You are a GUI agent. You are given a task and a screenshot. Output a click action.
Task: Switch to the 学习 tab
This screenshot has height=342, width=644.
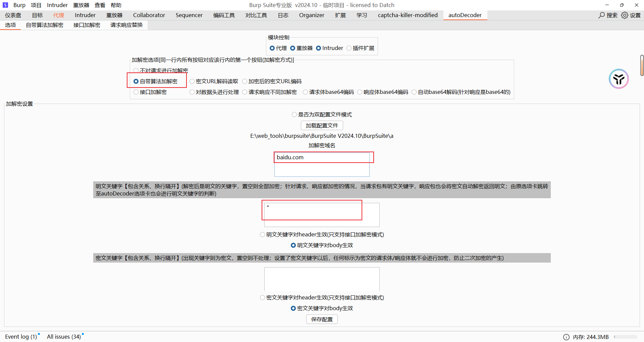pyautogui.click(x=362, y=15)
